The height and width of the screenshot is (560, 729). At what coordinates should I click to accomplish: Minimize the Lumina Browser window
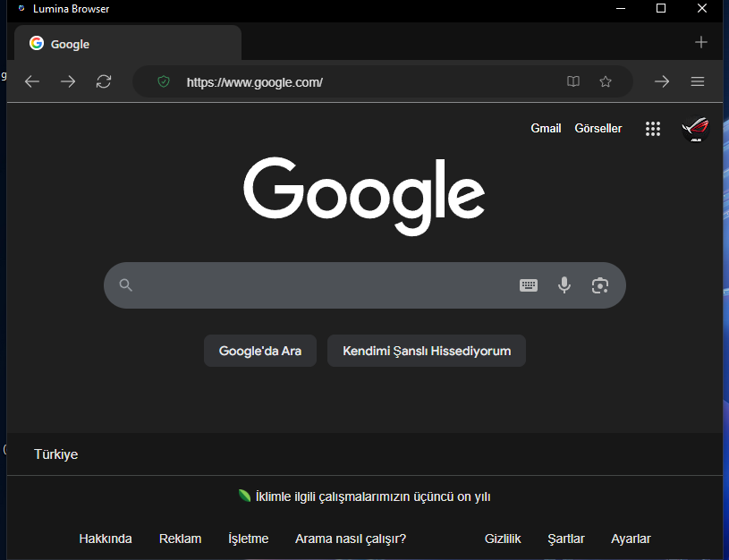[621, 8]
